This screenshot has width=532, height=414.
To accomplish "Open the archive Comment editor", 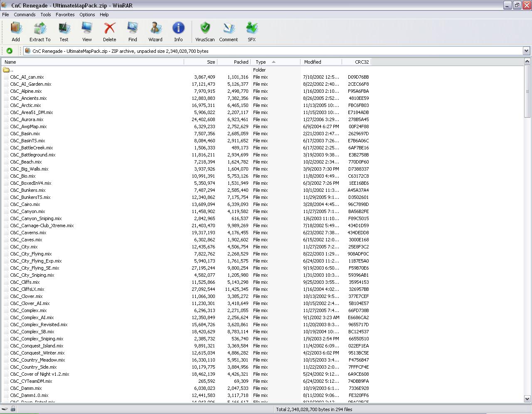I will [228, 32].
